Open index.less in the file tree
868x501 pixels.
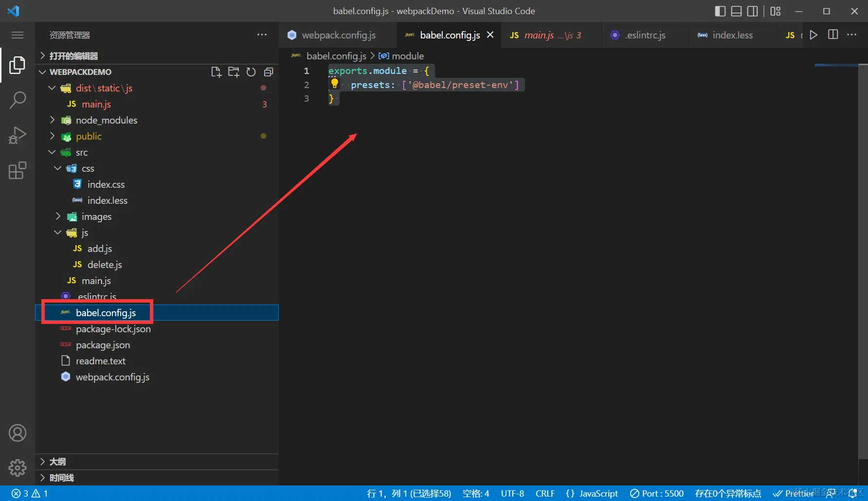(x=157, y=200)
